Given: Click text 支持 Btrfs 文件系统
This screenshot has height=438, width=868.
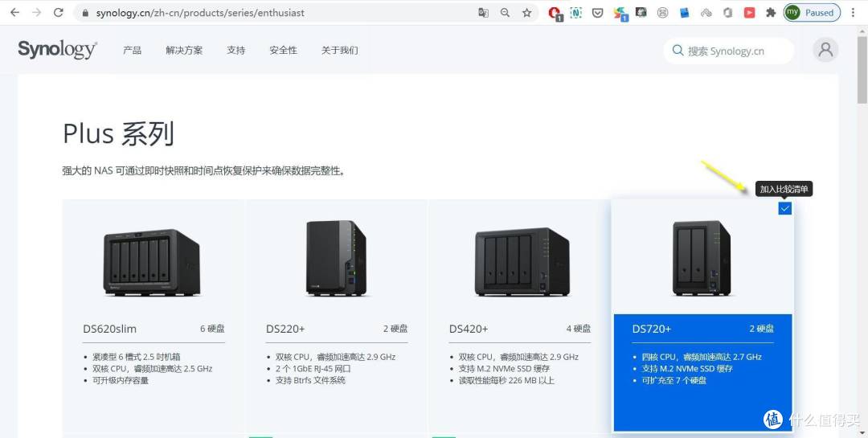Looking at the screenshot, I should coord(310,380).
